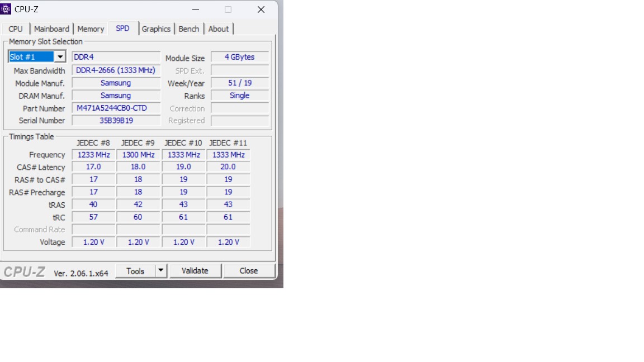Select the DDR4-2666 (1333 MHz) bandwidth value

[116, 70]
